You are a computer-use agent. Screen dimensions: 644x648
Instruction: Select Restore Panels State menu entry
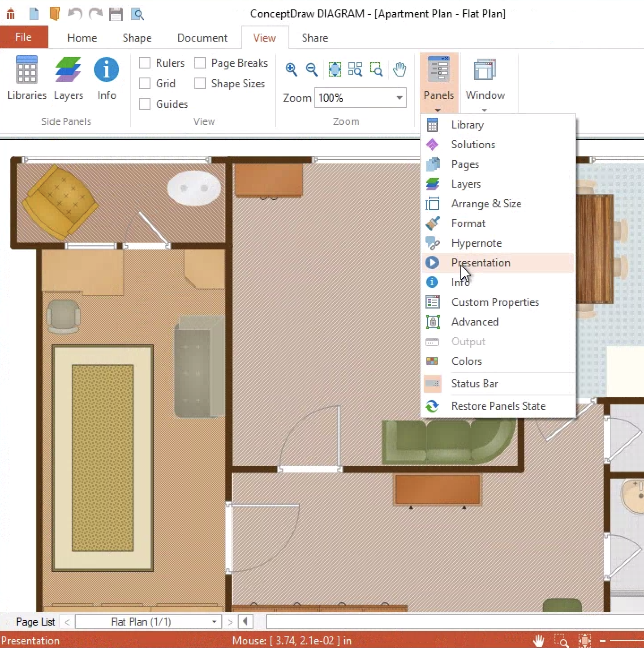point(498,406)
